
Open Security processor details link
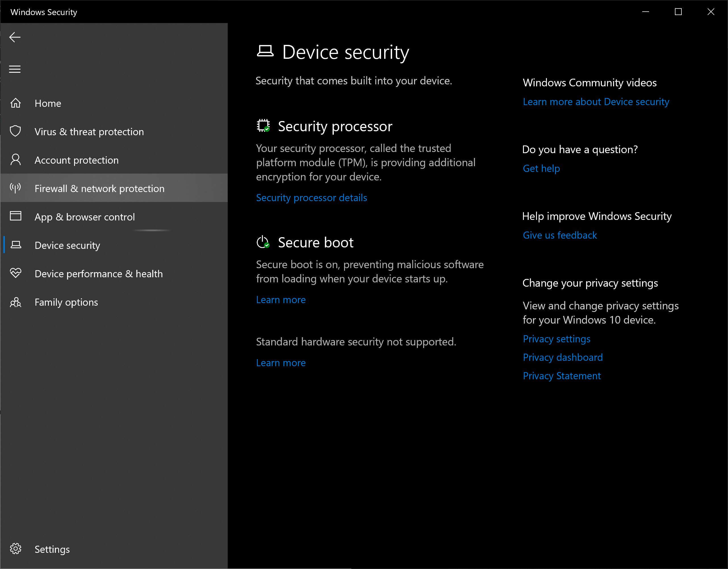click(x=311, y=198)
